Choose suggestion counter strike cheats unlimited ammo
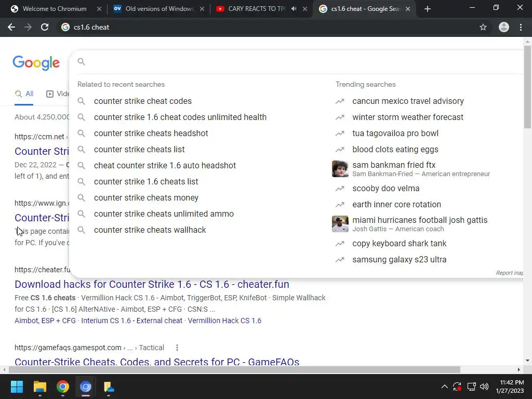Image resolution: width=532 pixels, height=399 pixels. (x=164, y=214)
